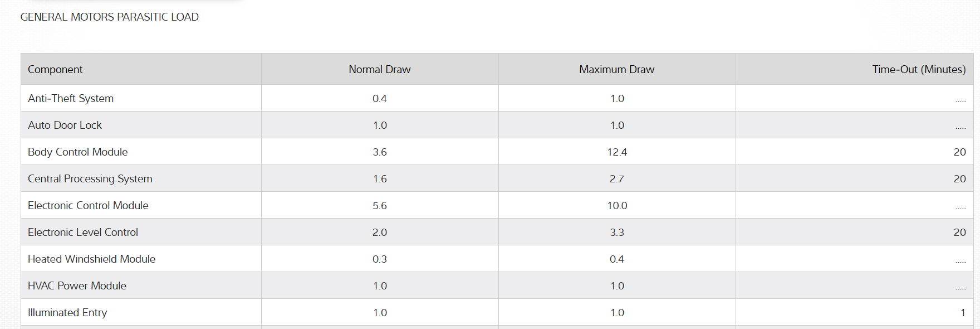The height and width of the screenshot is (329, 980).
Task: Click the Maximum Draw column header
Action: tap(616, 70)
